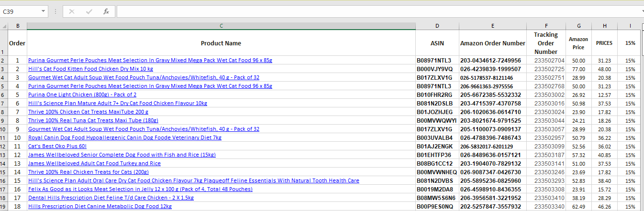The width and height of the screenshot is (644, 211).
Task: Open Dental Hills Prescription Diet Feline link
Action: (111, 198)
